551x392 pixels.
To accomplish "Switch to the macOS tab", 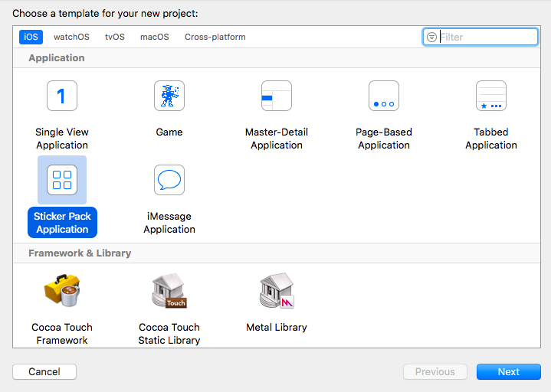I will point(155,37).
